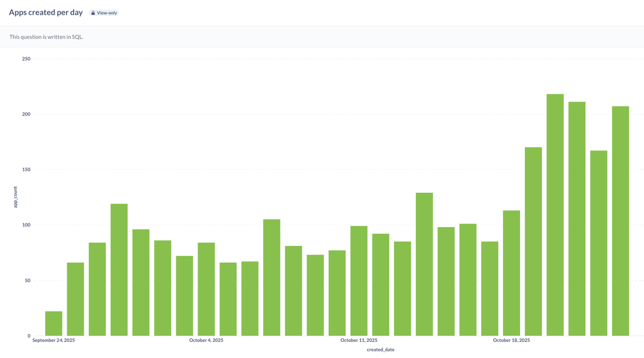Viewport: 644px width, 358px height.
Task: Click the View-only badge
Action: [103, 12]
